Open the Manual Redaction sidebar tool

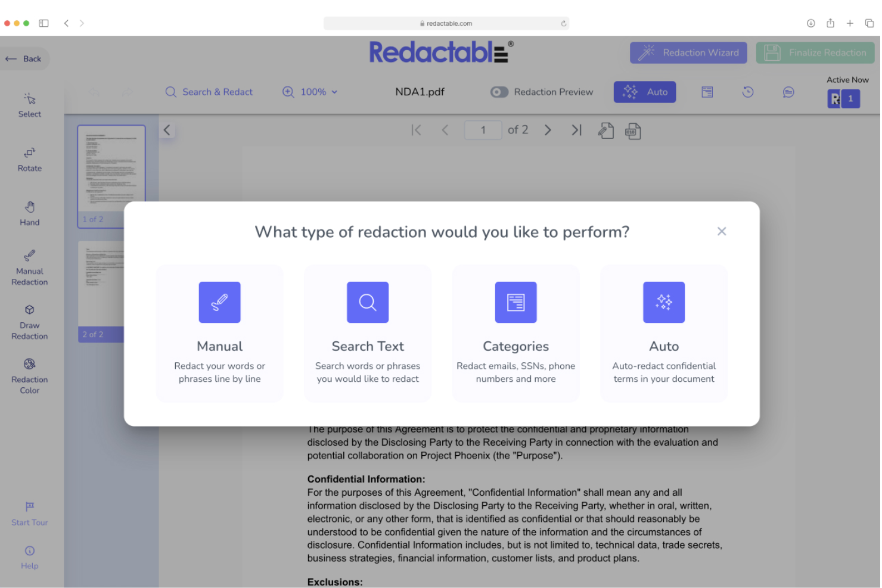tap(30, 268)
